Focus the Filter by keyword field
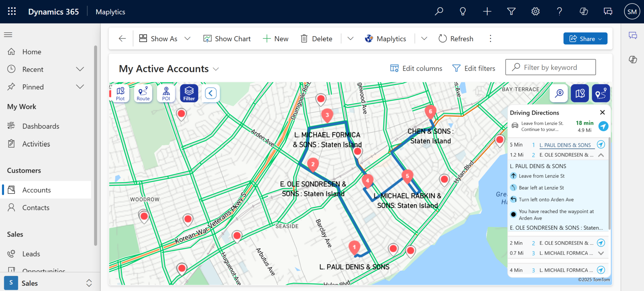The image size is (644, 291). [550, 67]
